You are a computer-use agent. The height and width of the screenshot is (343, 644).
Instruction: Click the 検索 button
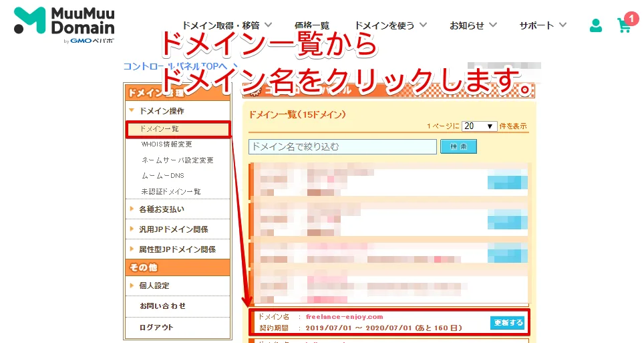coord(458,146)
